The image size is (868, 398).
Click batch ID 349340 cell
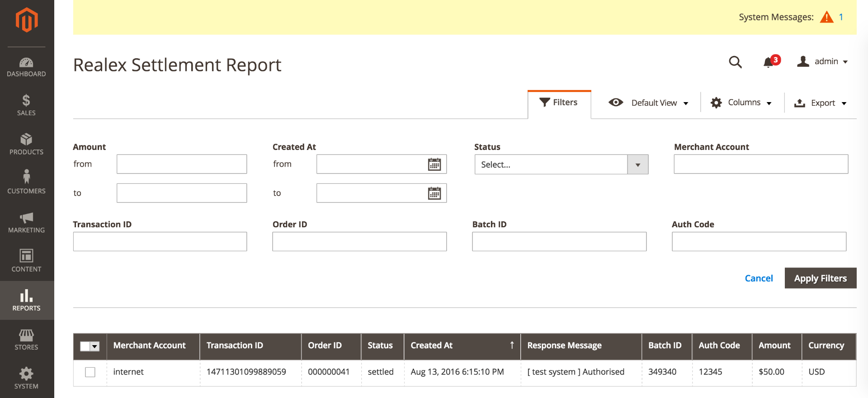tap(667, 373)
